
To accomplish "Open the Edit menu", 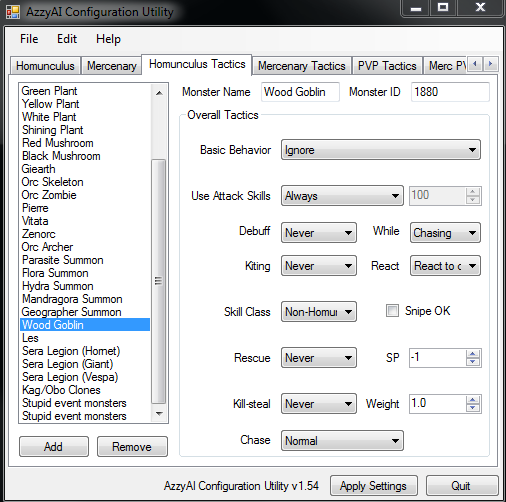I will tap(67, 39).
